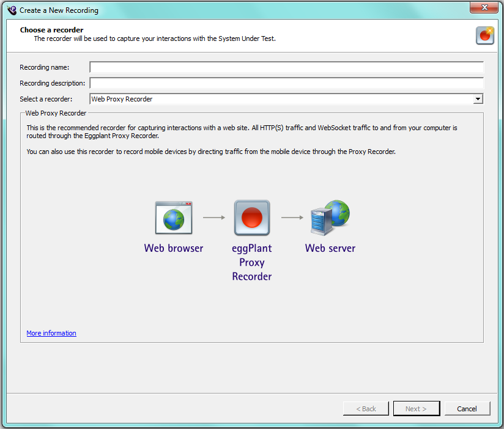Viewport: 504px width, 429px height.
Task: Click arrow between Web browser and Proxy Recorder
Action: (213, 217)
